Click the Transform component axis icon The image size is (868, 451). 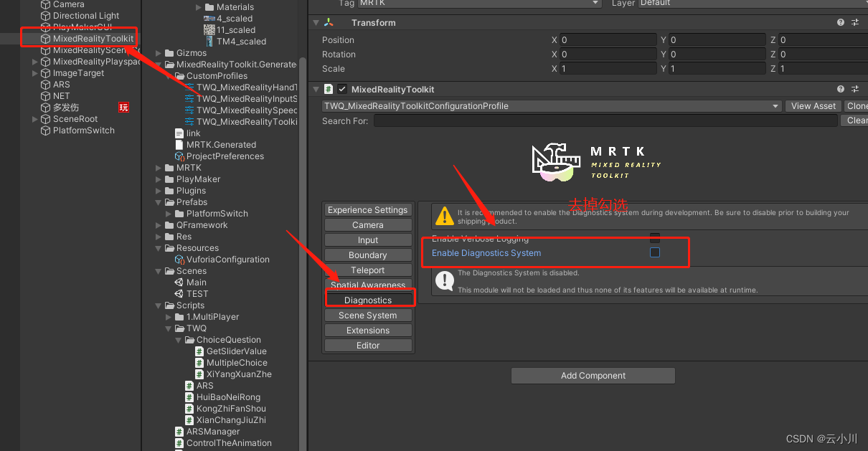tap(329, 23)
